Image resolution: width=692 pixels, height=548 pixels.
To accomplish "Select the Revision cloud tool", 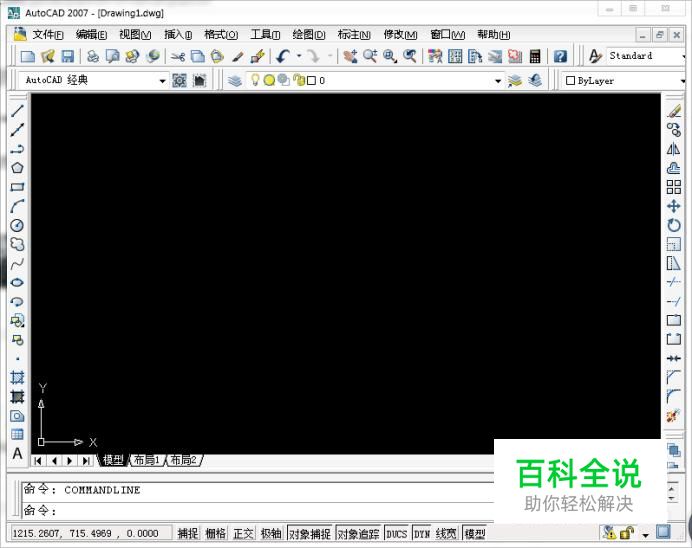I will pyautogui.click(x=17, y=244).
